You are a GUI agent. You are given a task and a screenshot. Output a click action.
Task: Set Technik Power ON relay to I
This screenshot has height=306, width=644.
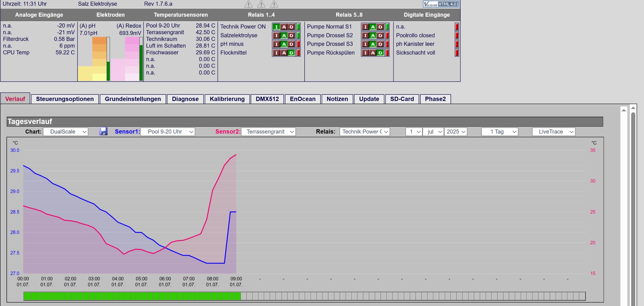(x=276, y=27)
